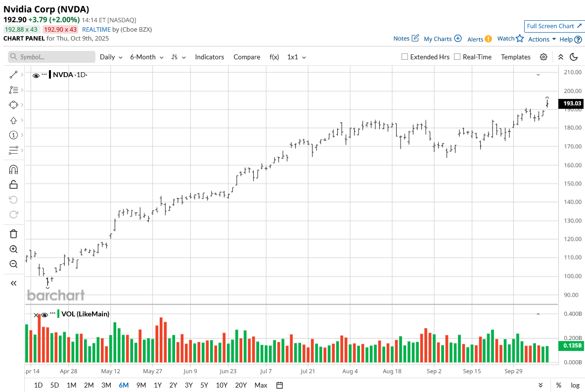Enable the Real-Time checkbox
This screenshot has width=585, height=392.
point(457,57)
